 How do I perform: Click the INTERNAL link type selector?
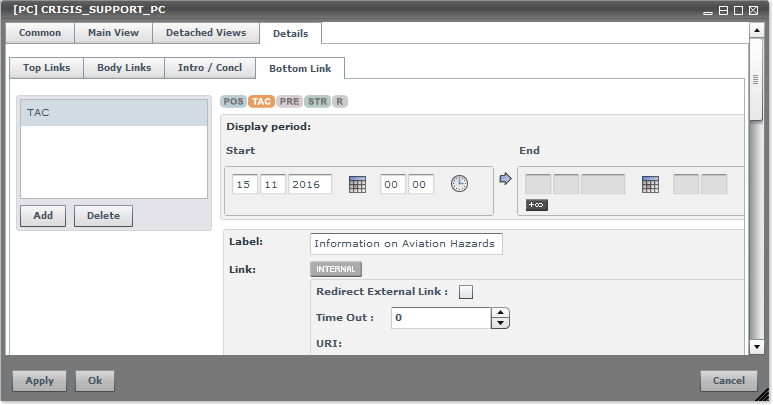[x=335, y=269]
